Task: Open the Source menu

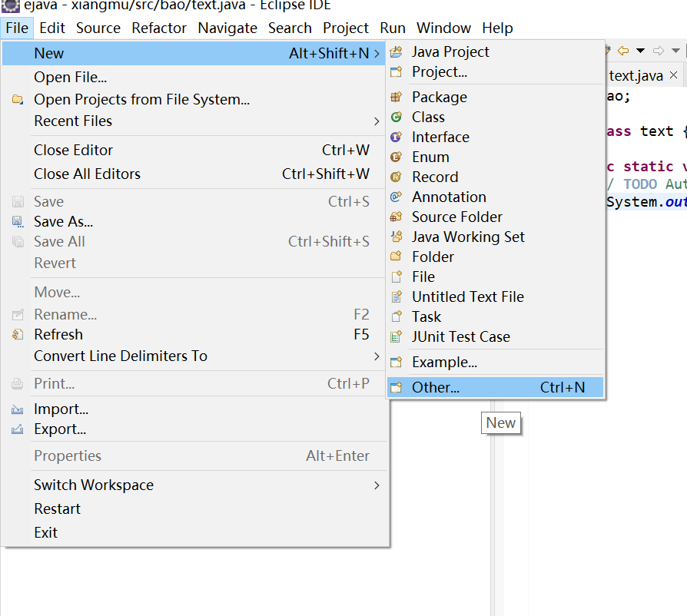Action: pyautogui.click(x=98, y=28)
